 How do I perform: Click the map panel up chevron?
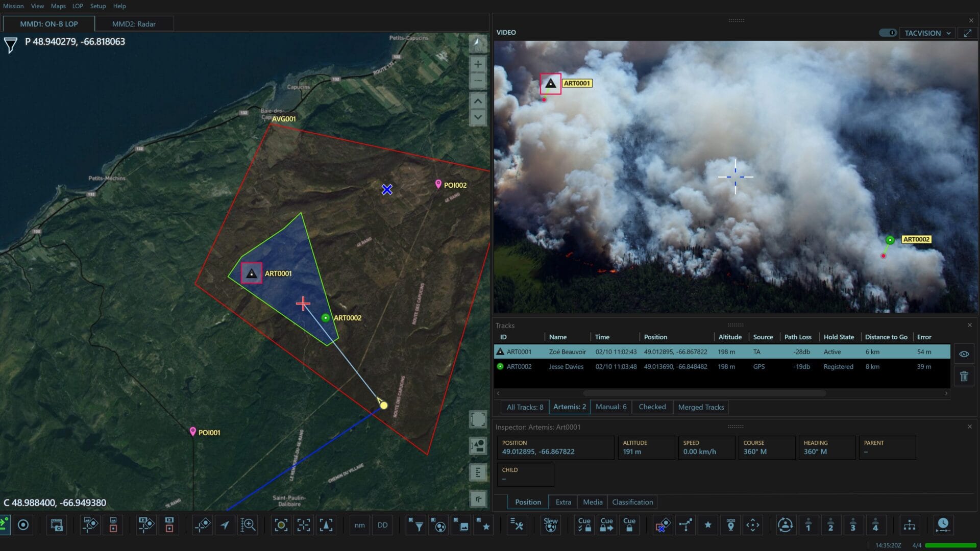[x=478, y=101]
